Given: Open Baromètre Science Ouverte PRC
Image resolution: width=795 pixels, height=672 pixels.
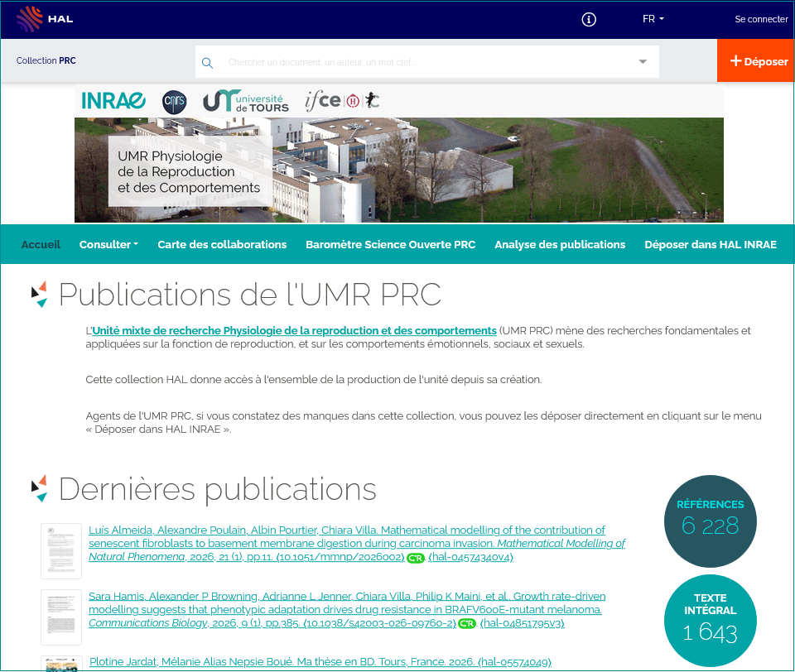Looking at the screenshot, I should click(390, 244).
